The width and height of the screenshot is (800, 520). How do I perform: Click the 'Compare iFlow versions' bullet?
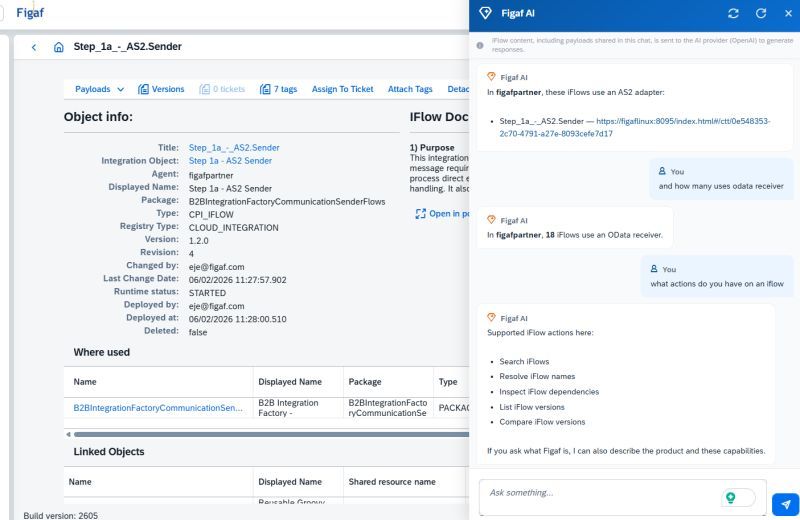pos(542,422)
